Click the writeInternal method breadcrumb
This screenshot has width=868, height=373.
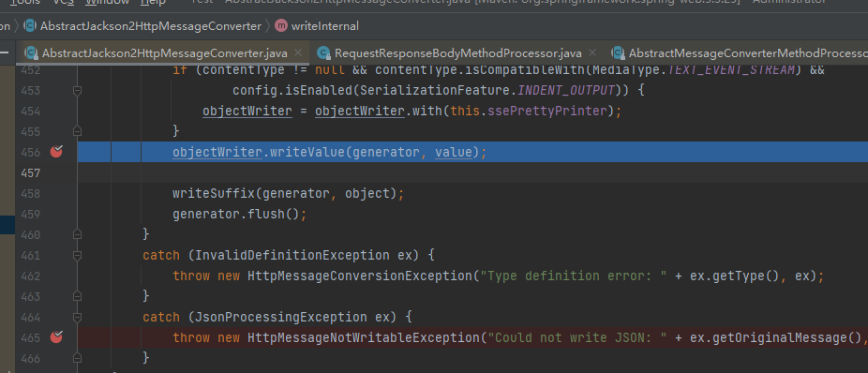tap(325, 26)
